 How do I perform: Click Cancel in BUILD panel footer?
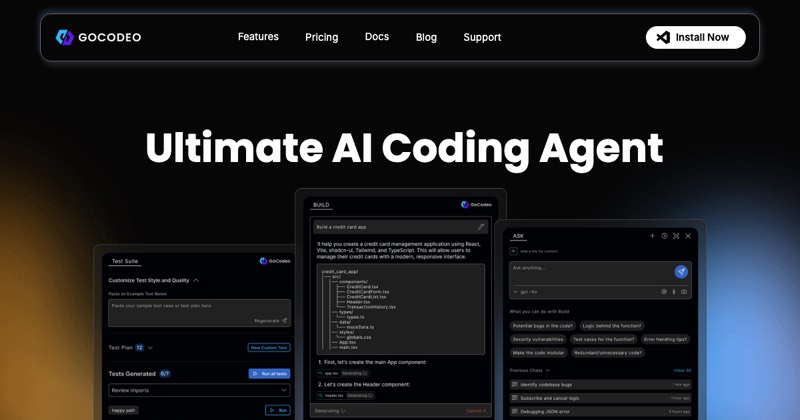click(x=476, y=411)
